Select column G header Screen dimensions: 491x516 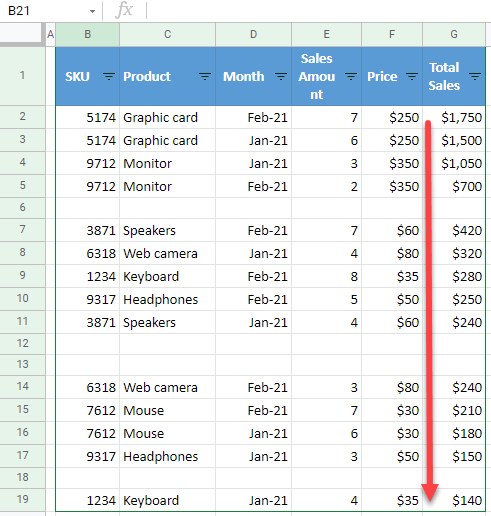click(x=454, y=34)
